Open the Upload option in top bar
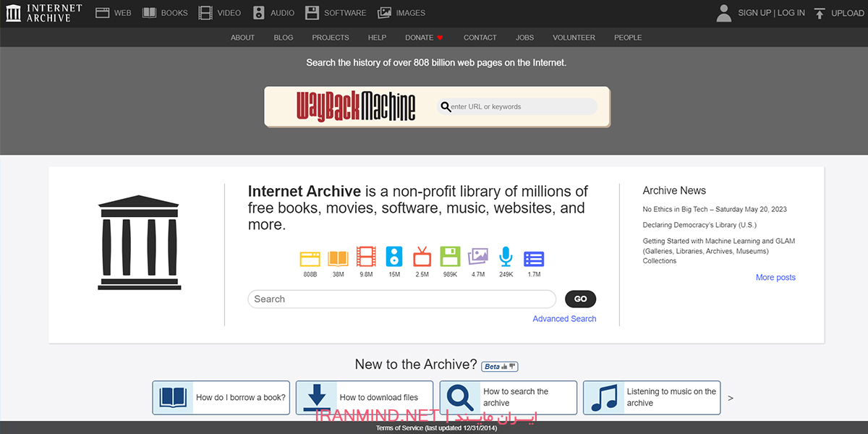Viewport: 868px width, 434px height. pyautogui.click(x=838, y=13)
